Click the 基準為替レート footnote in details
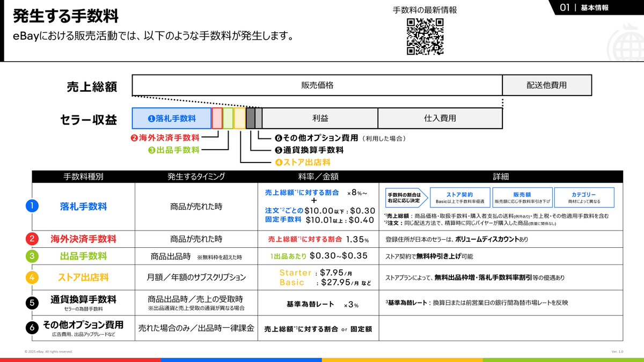Image resolution: width=644 pixels, height=362 pixels. pos(477,302)
